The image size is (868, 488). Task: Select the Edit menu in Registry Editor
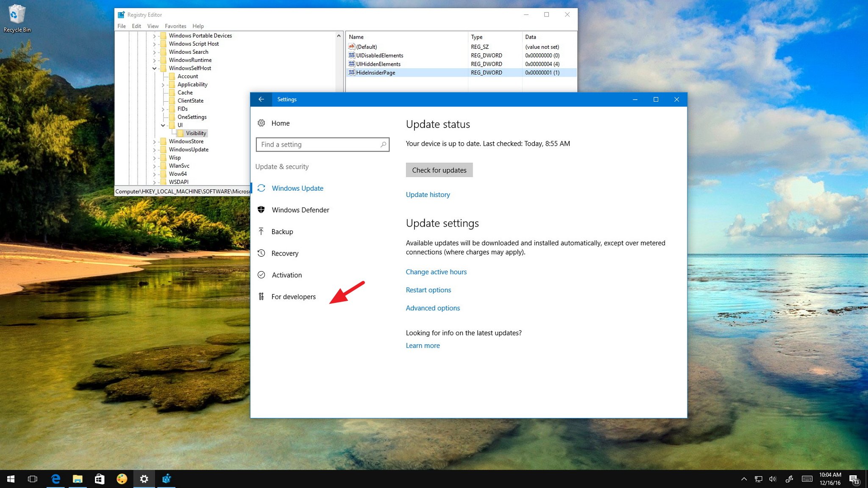[x=136, y=26]
